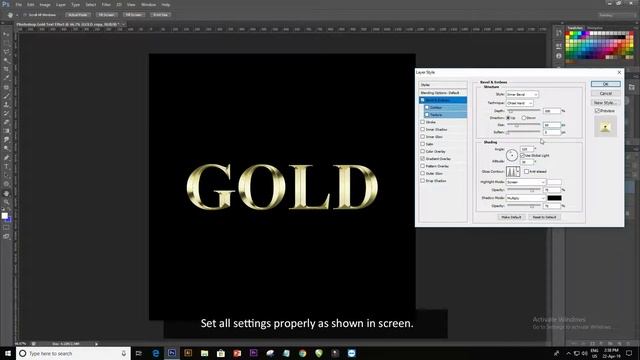This screenshot has width=640, height=360.
Task: Switch to Photoshop taskbar icon
Action: (x=172, y=353)
